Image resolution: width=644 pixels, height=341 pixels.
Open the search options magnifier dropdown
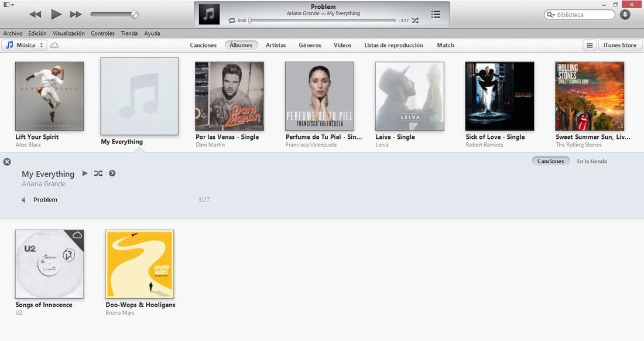click(550, 15)
